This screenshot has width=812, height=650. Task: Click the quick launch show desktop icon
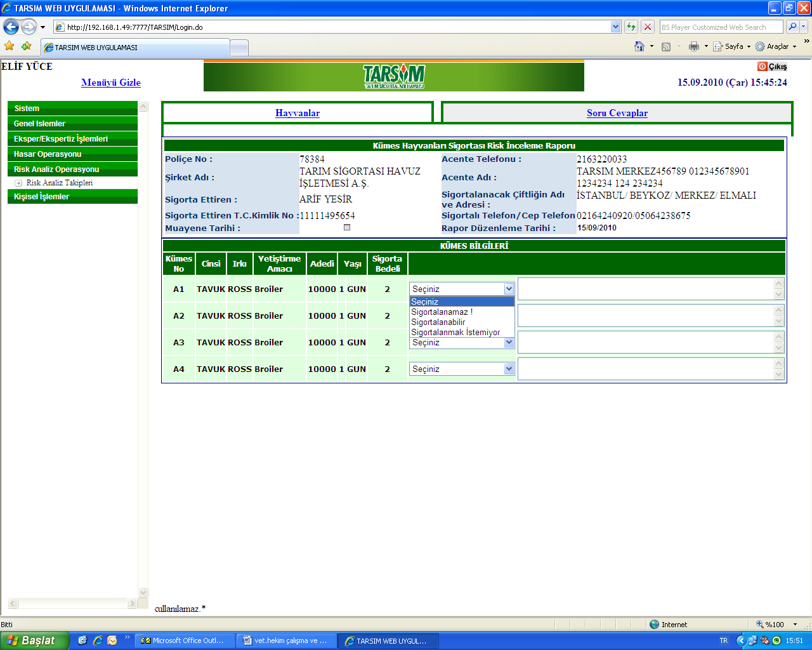[82, 640]
